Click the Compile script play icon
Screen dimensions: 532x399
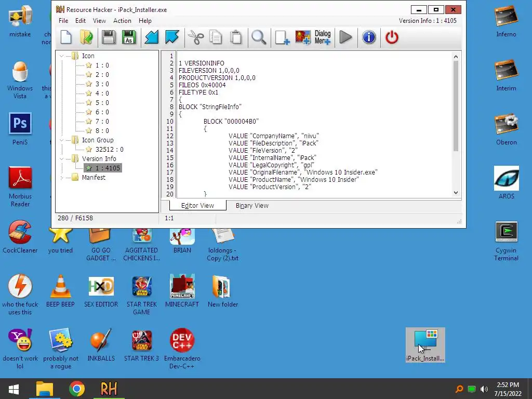[x=345, y=37]
